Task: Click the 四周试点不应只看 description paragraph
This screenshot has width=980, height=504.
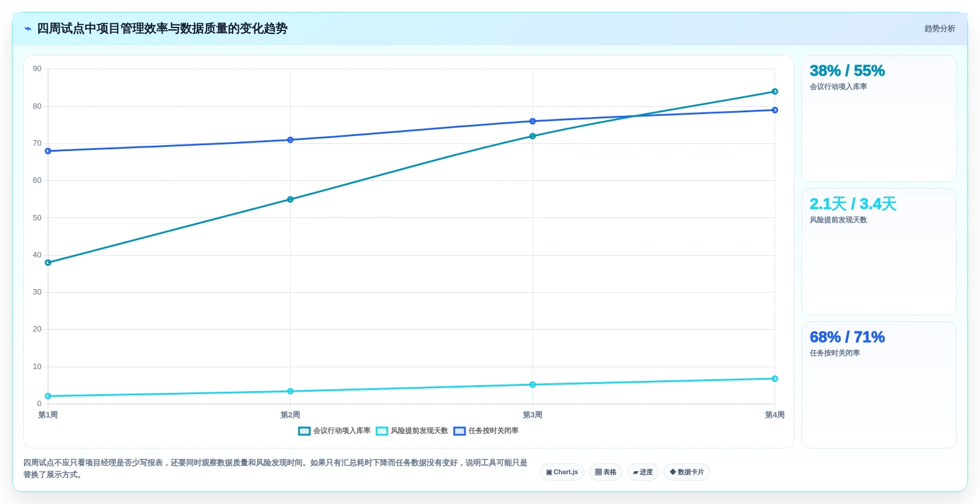Action: [x=276, y=469]
